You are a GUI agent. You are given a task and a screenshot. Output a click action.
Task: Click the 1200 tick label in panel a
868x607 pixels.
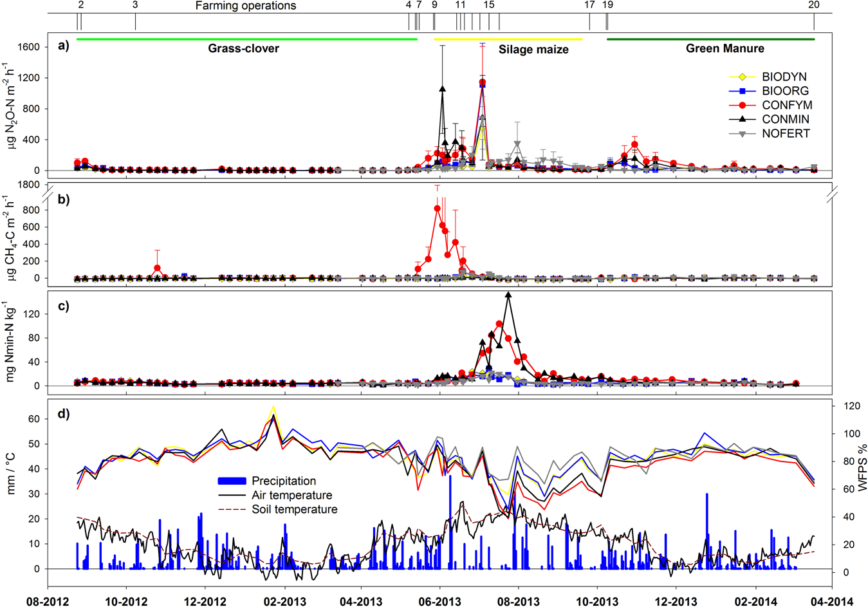tap(28, 78)
